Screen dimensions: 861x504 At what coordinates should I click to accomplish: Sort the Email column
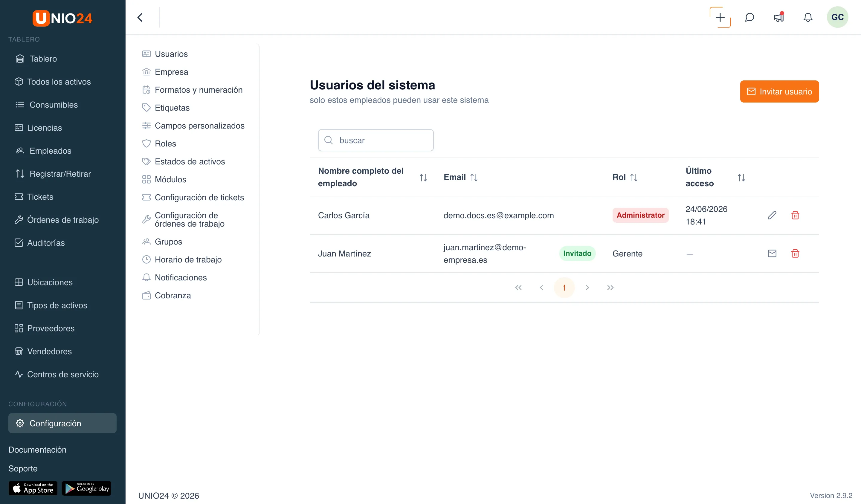click(x=474, y=177)
